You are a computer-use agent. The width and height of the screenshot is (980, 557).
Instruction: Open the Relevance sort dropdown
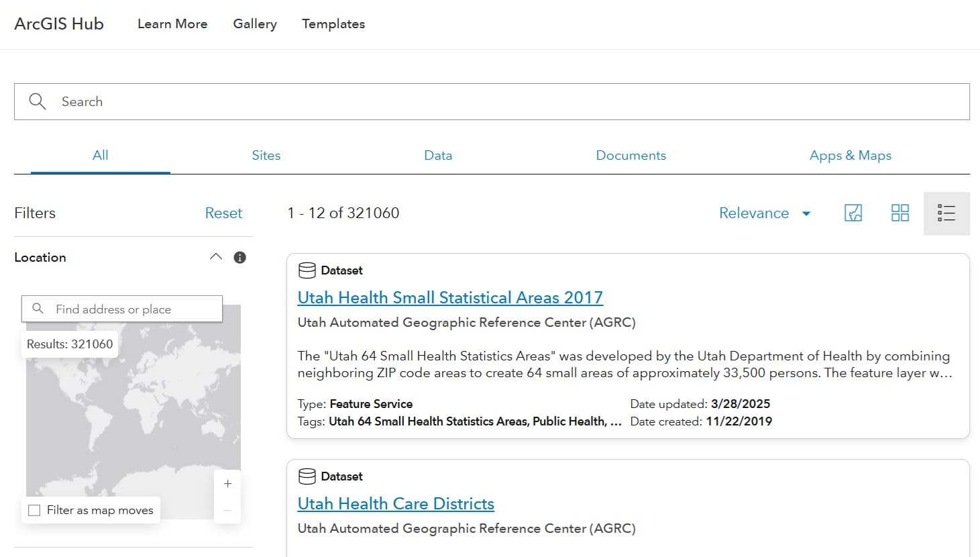(x=765, y=213)
